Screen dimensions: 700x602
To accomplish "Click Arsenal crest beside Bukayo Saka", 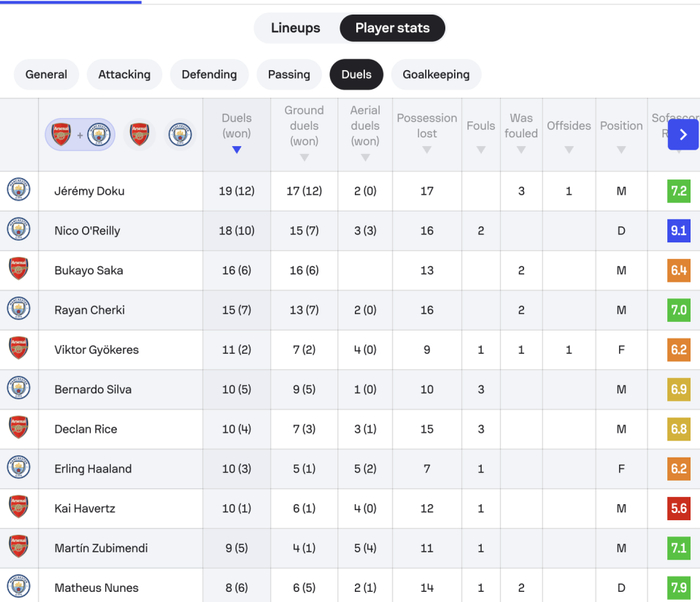I will point(19,269).
